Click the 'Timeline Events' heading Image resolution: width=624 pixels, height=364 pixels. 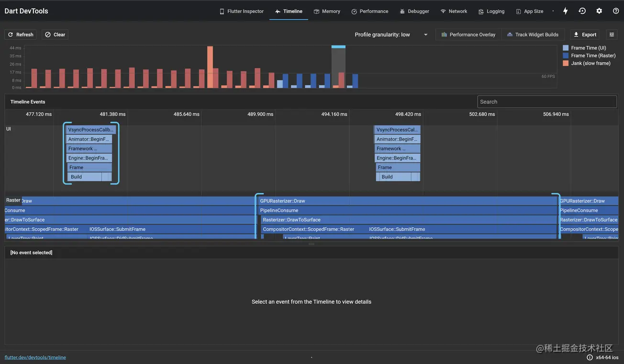click(x=28, y=102)
